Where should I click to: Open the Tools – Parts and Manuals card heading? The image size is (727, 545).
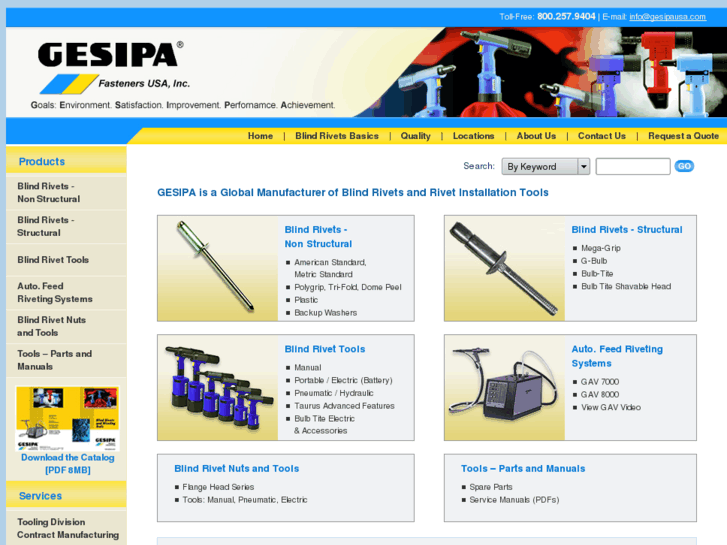click(x=523, y=468)
